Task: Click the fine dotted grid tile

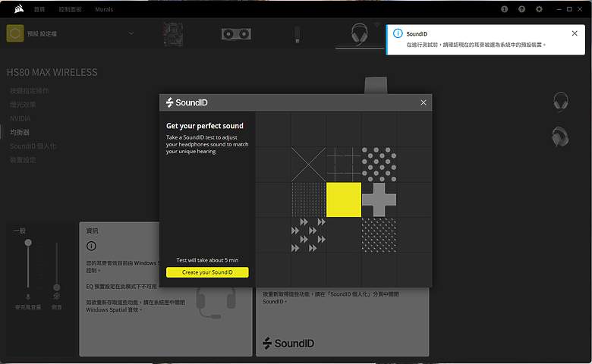Action: pyautogui.click(x=308, y=199)
